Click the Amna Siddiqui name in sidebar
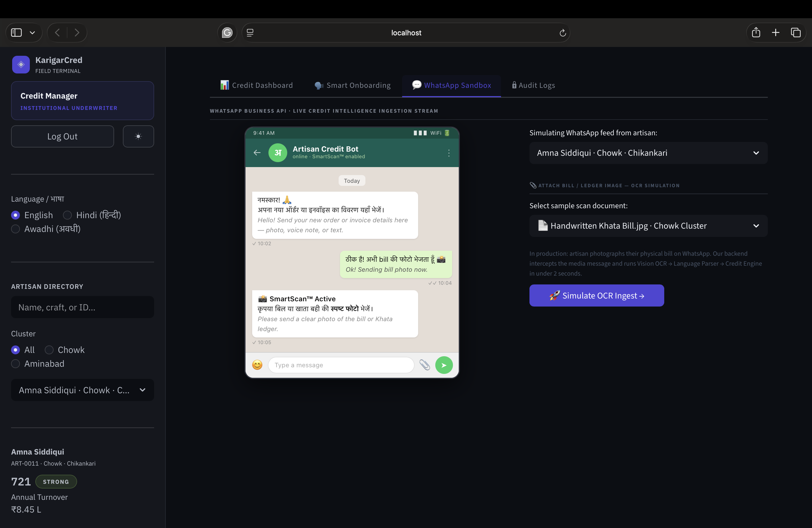This screenshot has width=812, height=528. [x=38, y=452]
